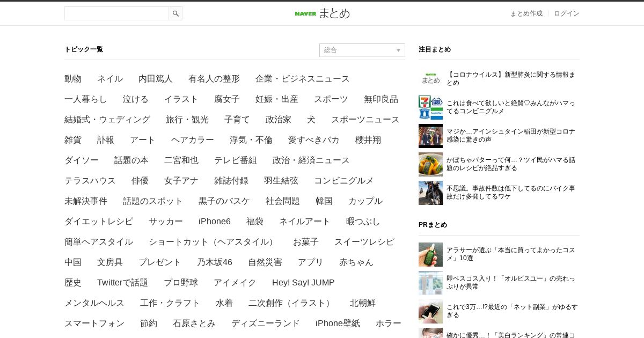This screenshot has width=644, height=338.
Task: Open かぼちゃバターって何 article
Action: pyautogui.click(x=510, y=164)
